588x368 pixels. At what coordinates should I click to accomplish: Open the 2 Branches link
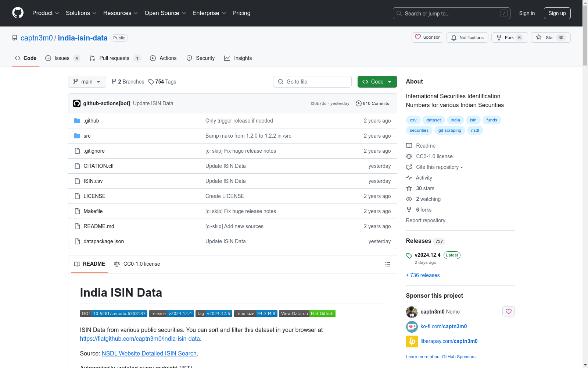click(128, 82)
